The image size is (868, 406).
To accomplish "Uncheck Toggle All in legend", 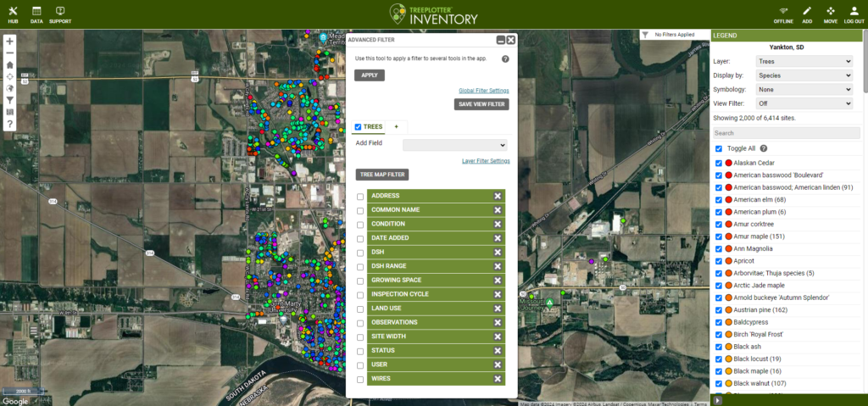I will pos(719,148).
